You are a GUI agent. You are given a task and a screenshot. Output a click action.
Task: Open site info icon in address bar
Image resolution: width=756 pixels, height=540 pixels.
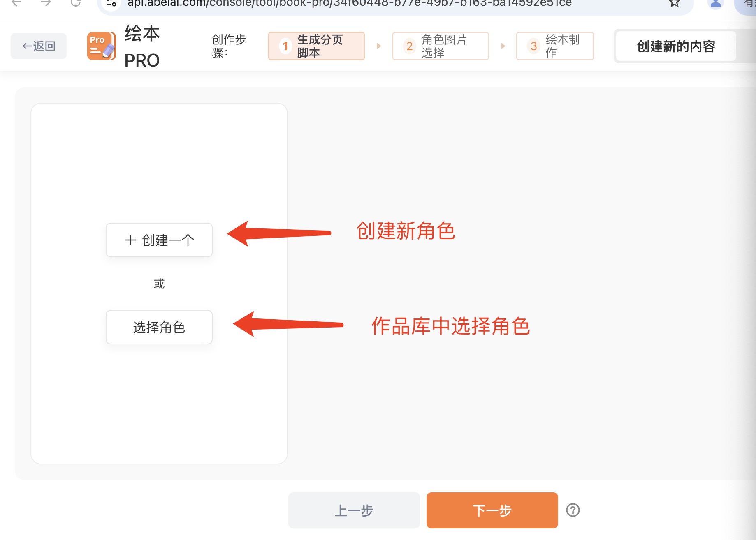point(111,3)
